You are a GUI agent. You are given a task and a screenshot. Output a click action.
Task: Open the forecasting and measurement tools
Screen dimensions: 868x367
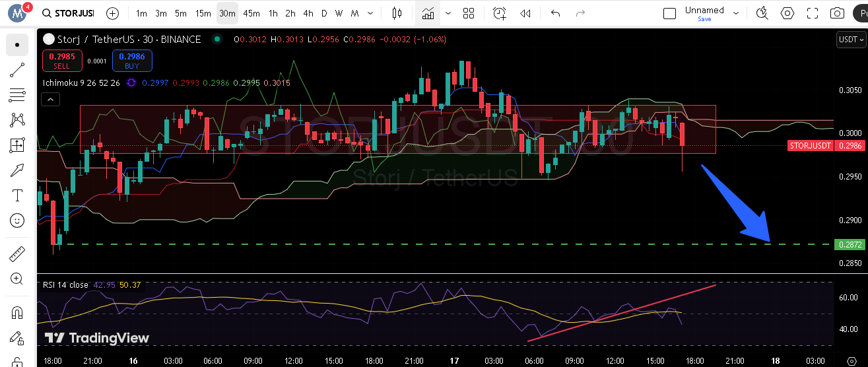17,145
